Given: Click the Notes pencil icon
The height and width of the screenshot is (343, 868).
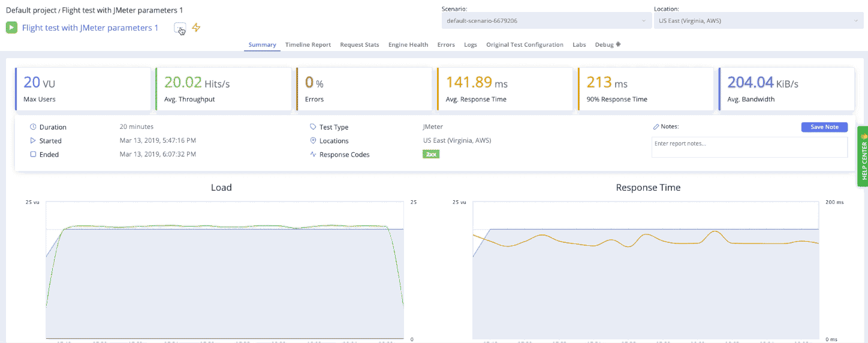Looking at the screenshot, I should point(656,127).
